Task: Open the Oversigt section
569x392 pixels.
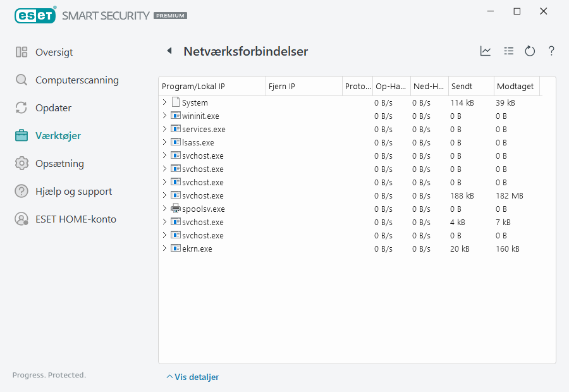Action: 54,52
